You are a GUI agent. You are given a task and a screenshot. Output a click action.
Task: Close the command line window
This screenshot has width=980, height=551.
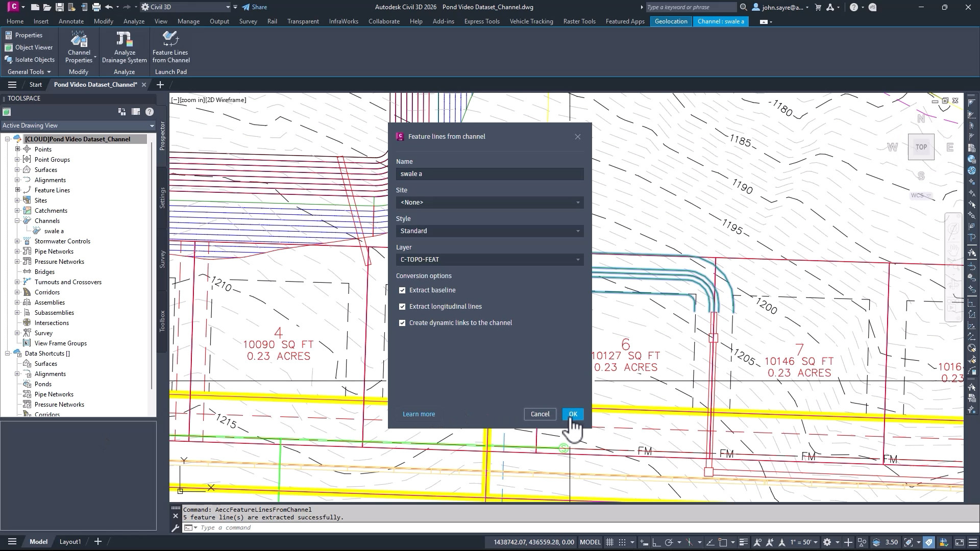[x=176, y=517]
